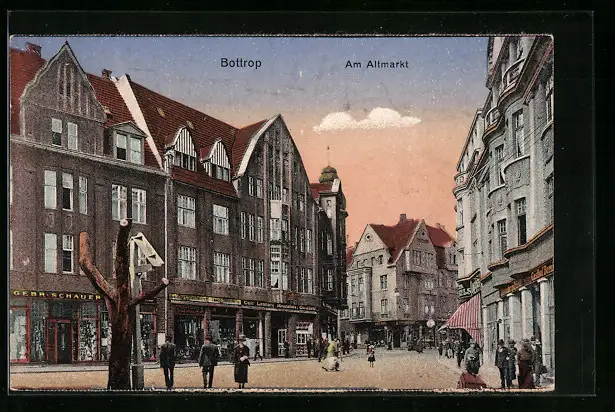Select the white cloud in the sky
The height and width of the screenshot is (412, 615).
tap(368, 120)
